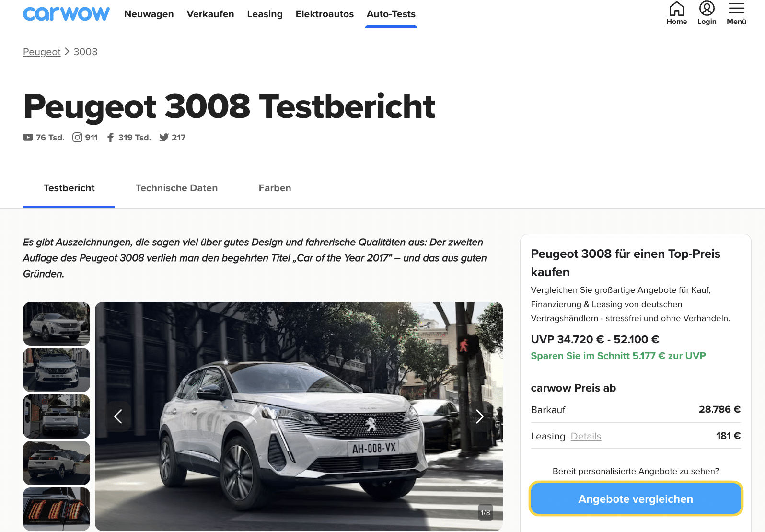
Task: Go to Peugeot breadcrumb link
Action: (x=42, y=52)
